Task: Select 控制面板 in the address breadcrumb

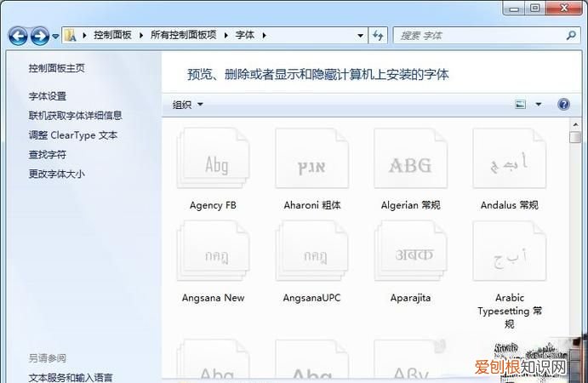Action: (112, 35)
